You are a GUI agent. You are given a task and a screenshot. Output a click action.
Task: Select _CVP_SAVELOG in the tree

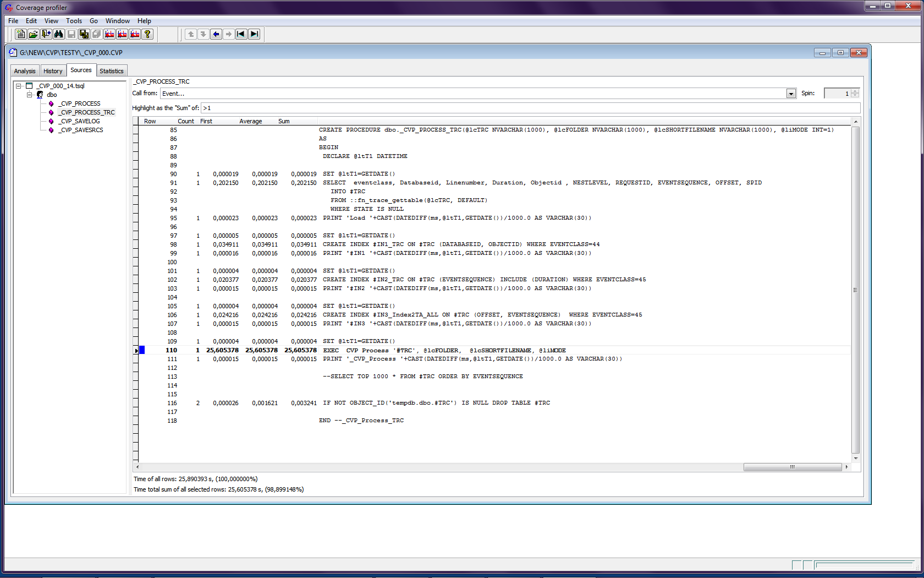pyautogui.click(x=79, y=121)
